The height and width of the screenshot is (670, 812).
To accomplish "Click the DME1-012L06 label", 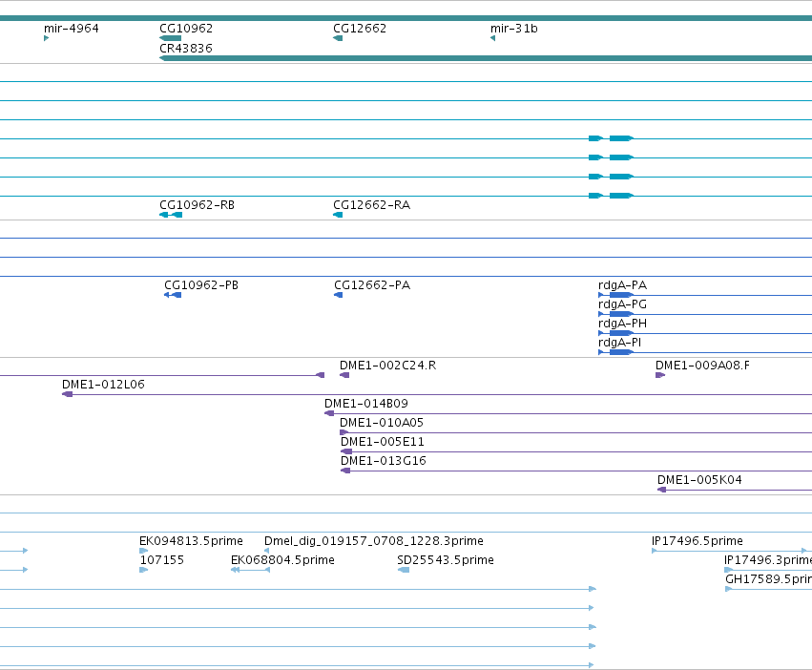I will pyautogui.click(x=103, y=385).
